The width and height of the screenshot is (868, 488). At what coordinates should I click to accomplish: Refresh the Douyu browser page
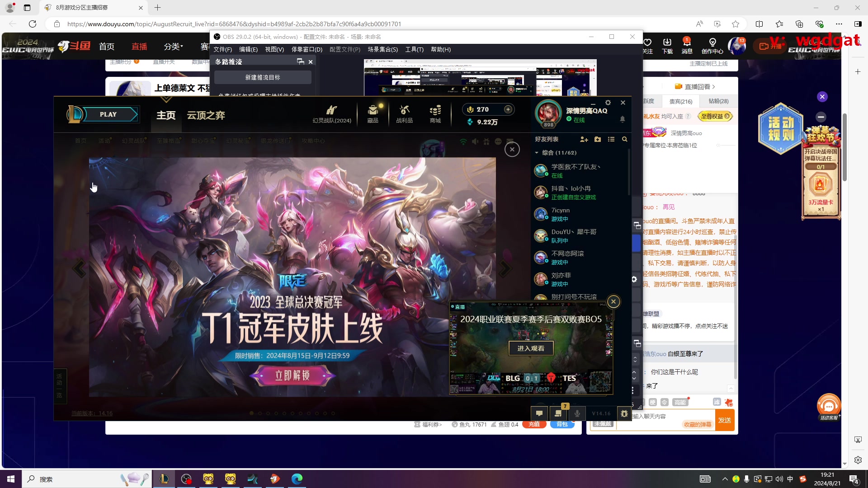tap(33, 24)
